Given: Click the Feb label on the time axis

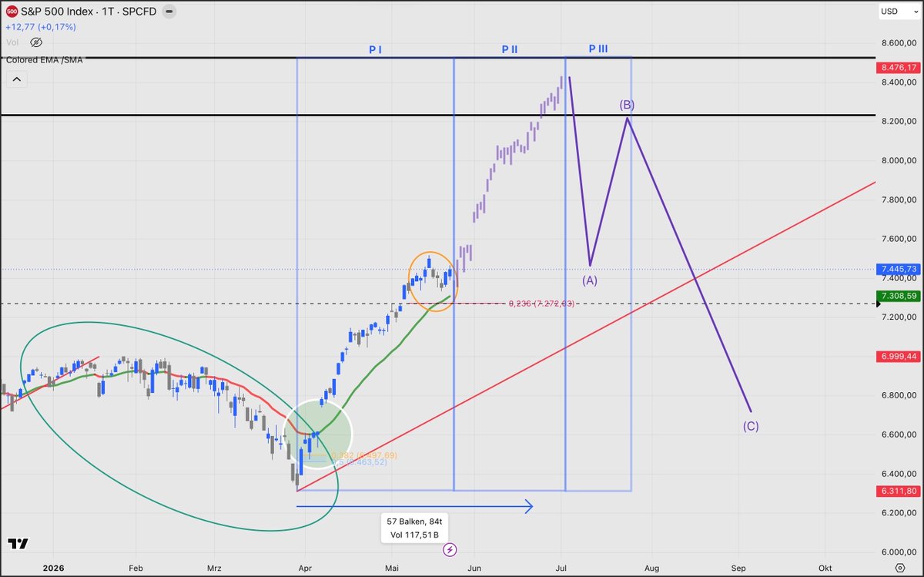Looking at the screenshot, I should coord(136,567).
